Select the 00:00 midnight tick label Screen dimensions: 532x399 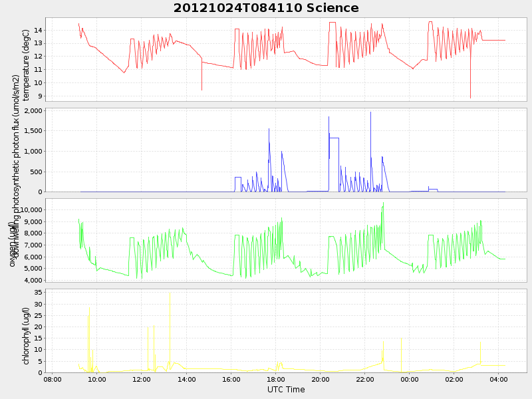pos(409,380)
